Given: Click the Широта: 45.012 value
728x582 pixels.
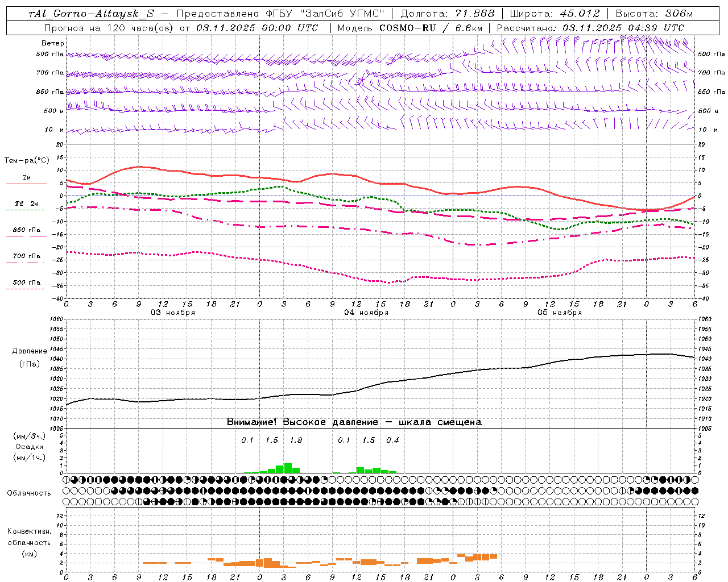Looking at the screenshot, I should [x=555, y=14].
